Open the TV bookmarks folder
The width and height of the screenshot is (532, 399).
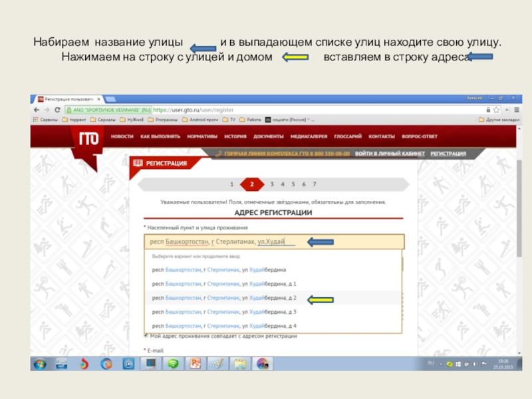pyautogui.click(x=229, y=120)
